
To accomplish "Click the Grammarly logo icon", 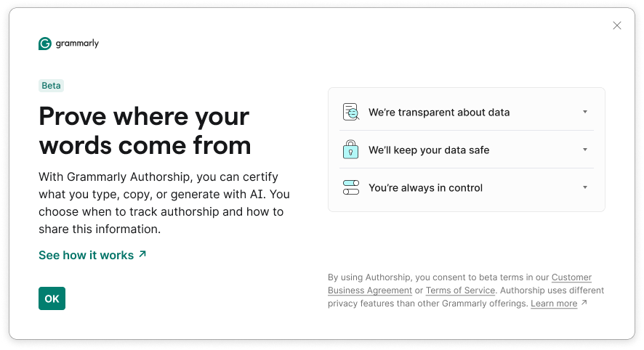I will pos(45,44).
